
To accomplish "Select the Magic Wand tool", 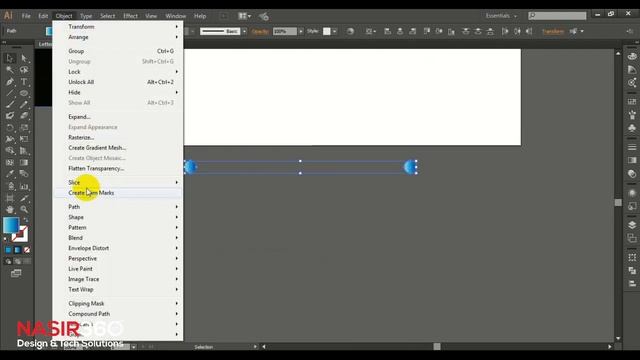I will tap(10, 70).
